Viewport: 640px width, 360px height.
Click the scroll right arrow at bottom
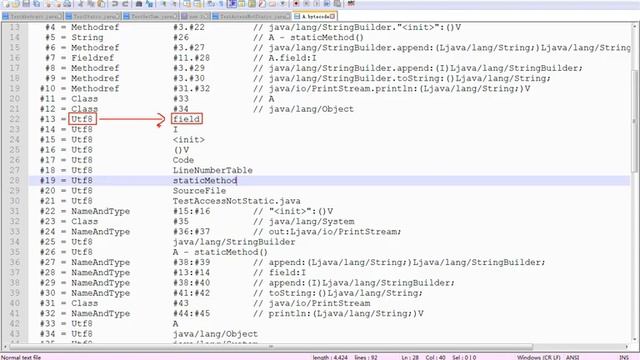coord(627,347)
